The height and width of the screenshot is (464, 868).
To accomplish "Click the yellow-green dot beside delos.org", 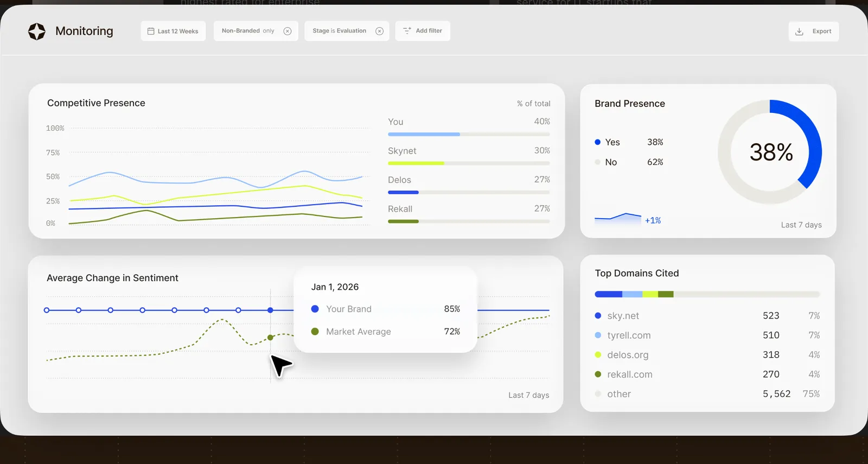I will point(598,355).
